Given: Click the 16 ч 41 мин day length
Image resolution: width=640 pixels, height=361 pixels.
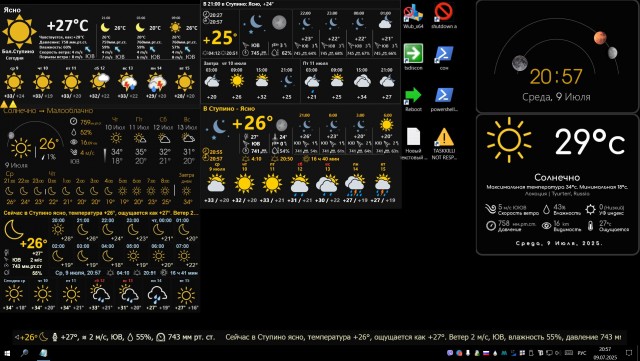Looking at the screenshot, I should click(x=184, y=272).
